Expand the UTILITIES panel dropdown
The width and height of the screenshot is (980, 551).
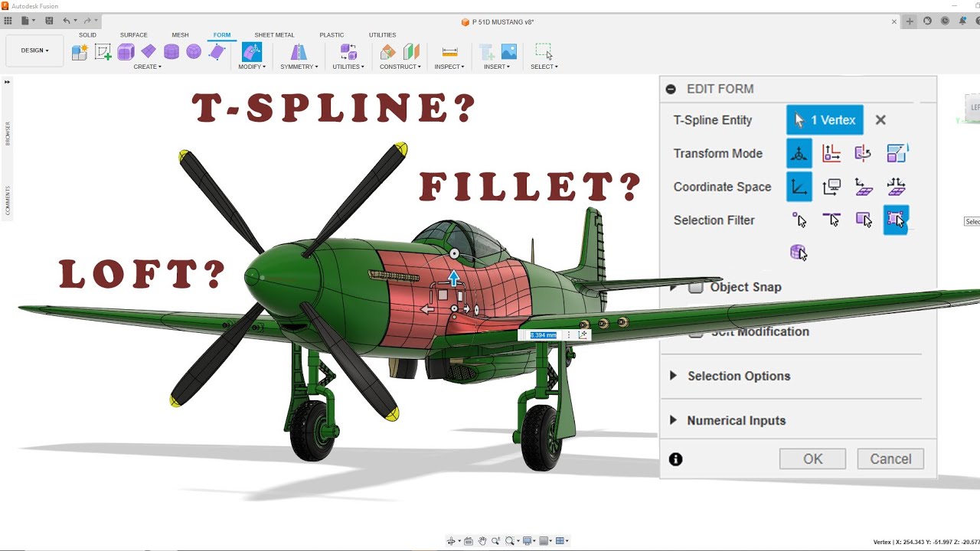[348, 67]
